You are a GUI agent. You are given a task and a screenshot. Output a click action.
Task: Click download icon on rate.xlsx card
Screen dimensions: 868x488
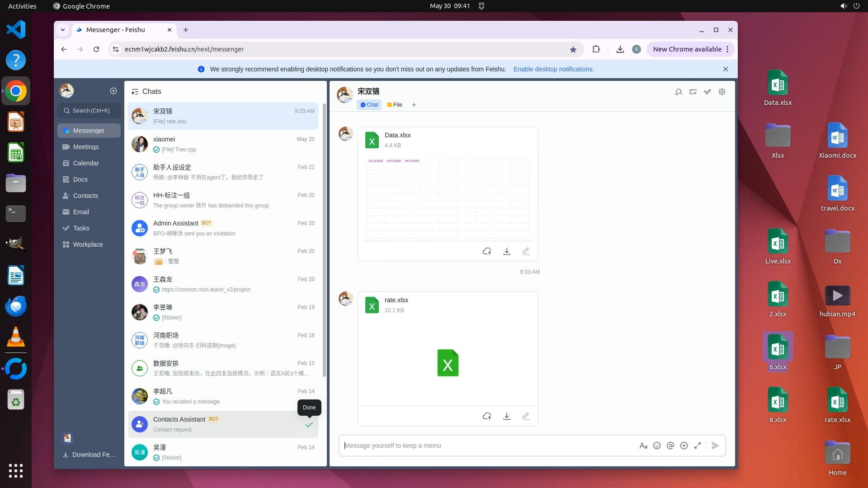(x=506, y=416)
